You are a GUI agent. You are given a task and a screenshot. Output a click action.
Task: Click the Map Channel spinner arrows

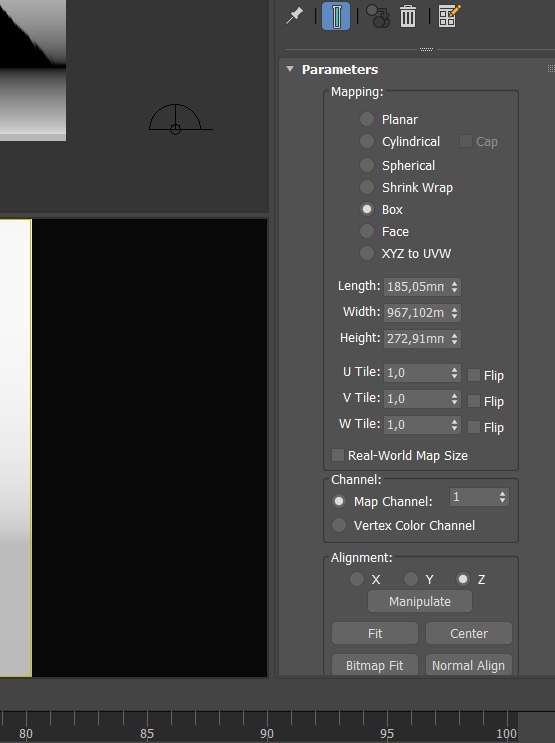click(502, 497)
